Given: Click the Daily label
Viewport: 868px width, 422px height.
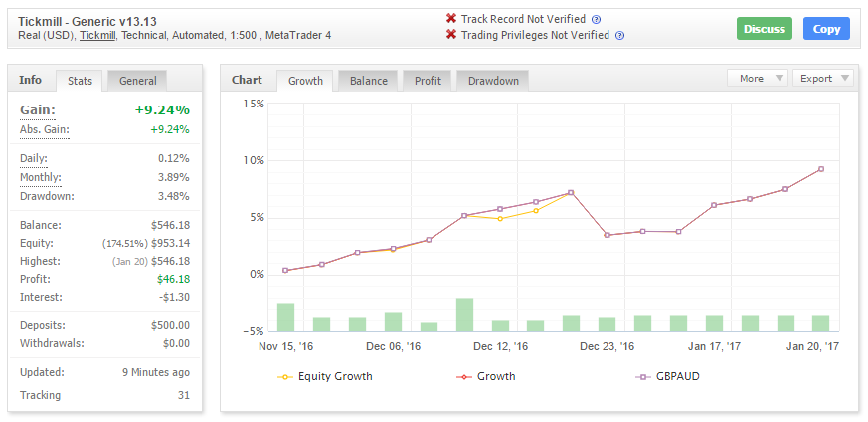Looking at the screenshot, I should (x=33, y=158).
